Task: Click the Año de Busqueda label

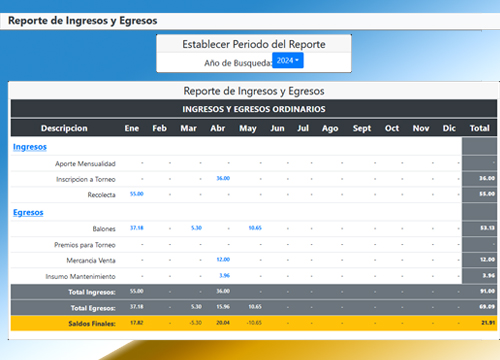Action: click(x=238, y=63)
